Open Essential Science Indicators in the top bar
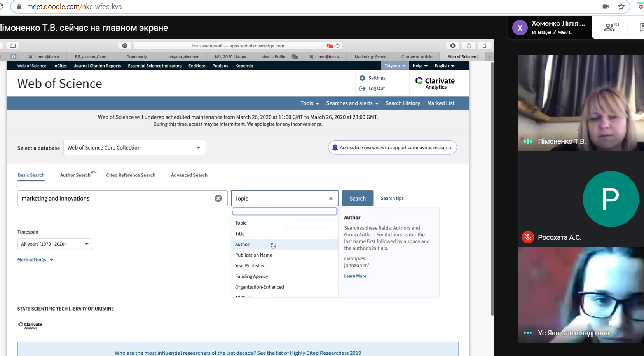This screenshot has width=644, height=356. 155,66
